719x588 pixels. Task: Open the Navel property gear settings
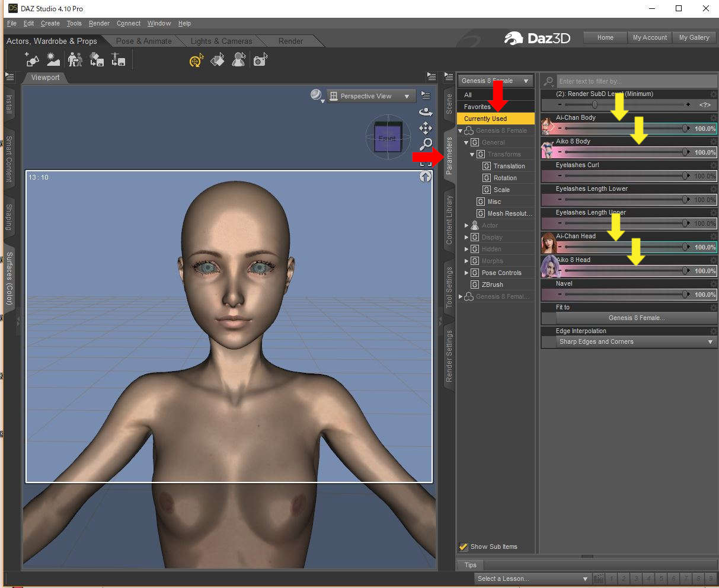713,283
